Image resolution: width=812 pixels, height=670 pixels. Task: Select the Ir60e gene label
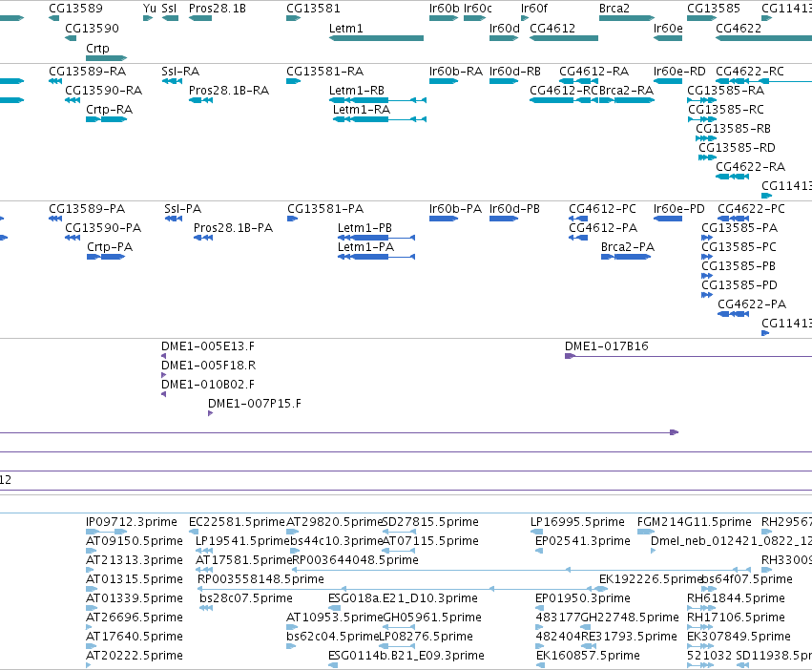(x=668, y=28)
